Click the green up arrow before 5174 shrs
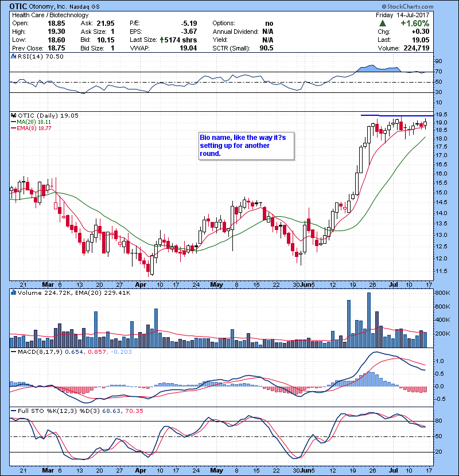Screen dimensions: 459x476 [162, 40]
